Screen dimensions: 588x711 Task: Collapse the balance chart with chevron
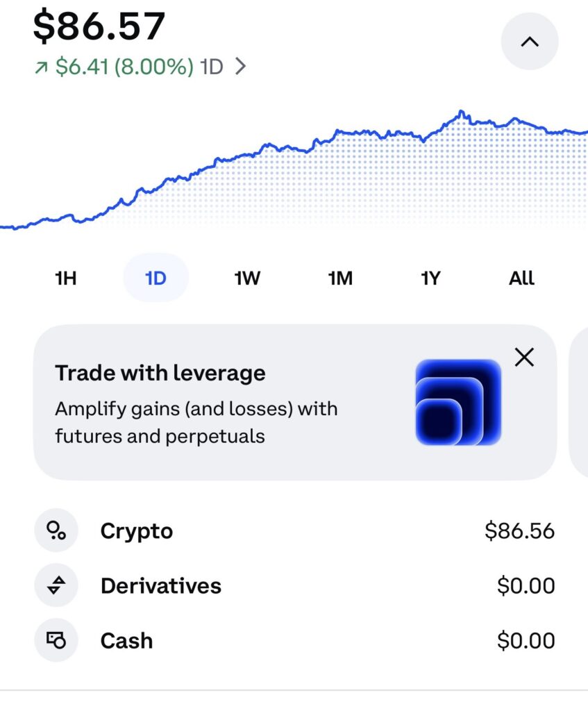click(x=529, y=42)
